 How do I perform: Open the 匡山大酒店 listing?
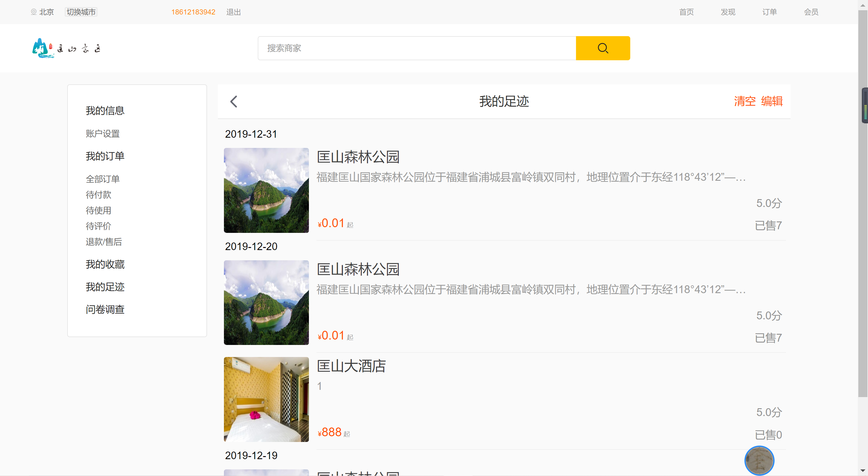pyautogui.click(x=351, y=366)
